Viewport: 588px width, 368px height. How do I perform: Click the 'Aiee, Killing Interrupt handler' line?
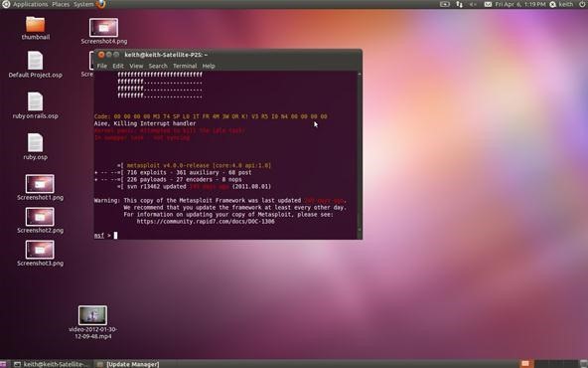click(x=145, y=123)
